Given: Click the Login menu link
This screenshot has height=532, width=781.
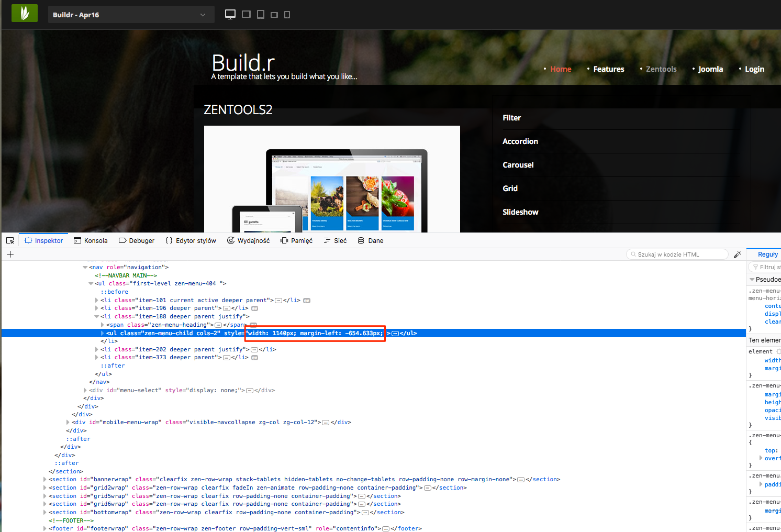Looking at the screenshot, I should (x=754, y=69).
